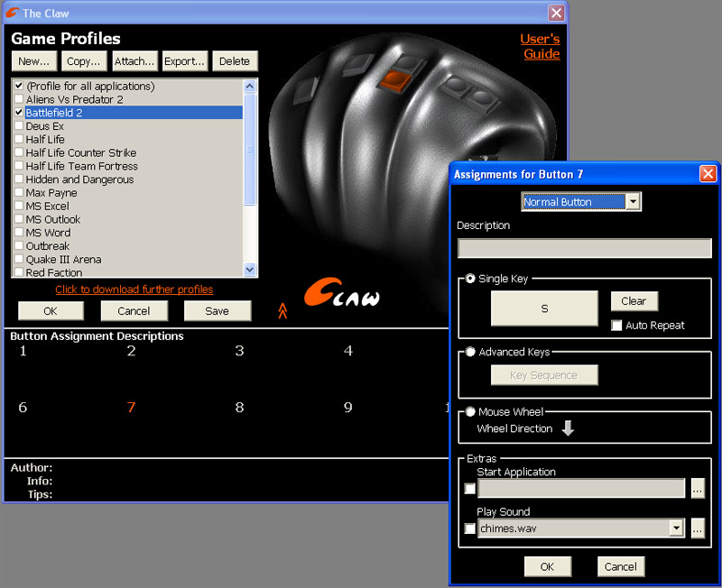The image size is (722, 588).
Task: Click the orange double up-arrow icon
Action: point(282,311)
